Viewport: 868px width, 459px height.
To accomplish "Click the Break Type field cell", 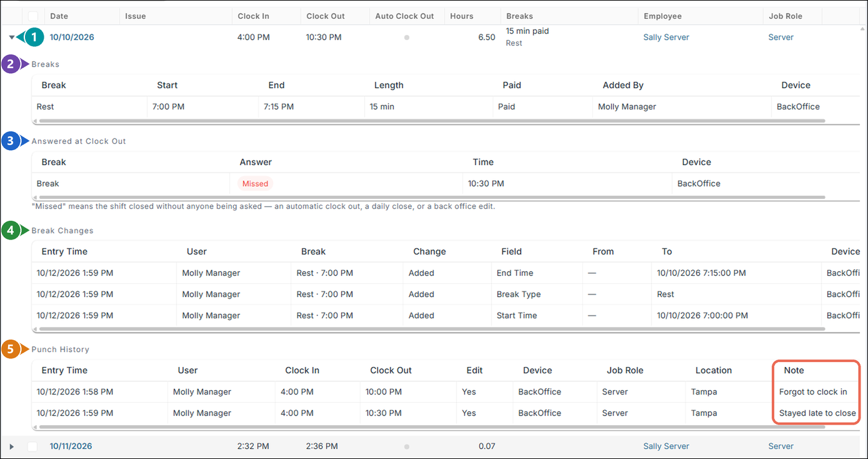I will (519, 295).
